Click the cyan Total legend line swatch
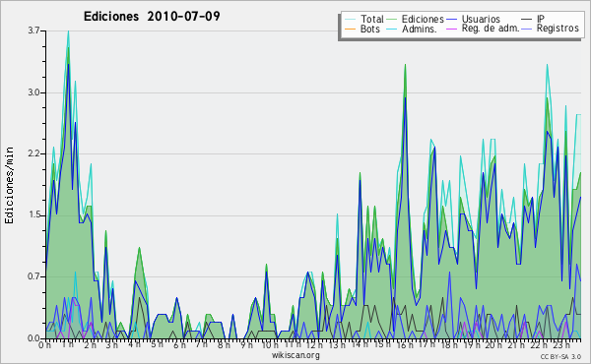The image size is (591, 364). (x=350, y=20)
